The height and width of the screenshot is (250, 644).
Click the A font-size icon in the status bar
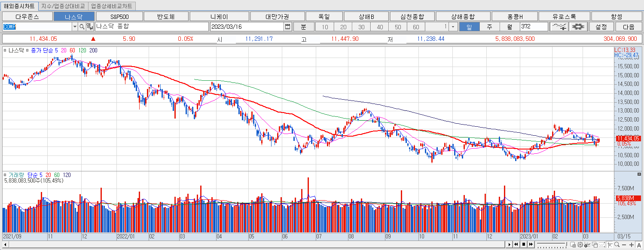click(x=639, y=245)
